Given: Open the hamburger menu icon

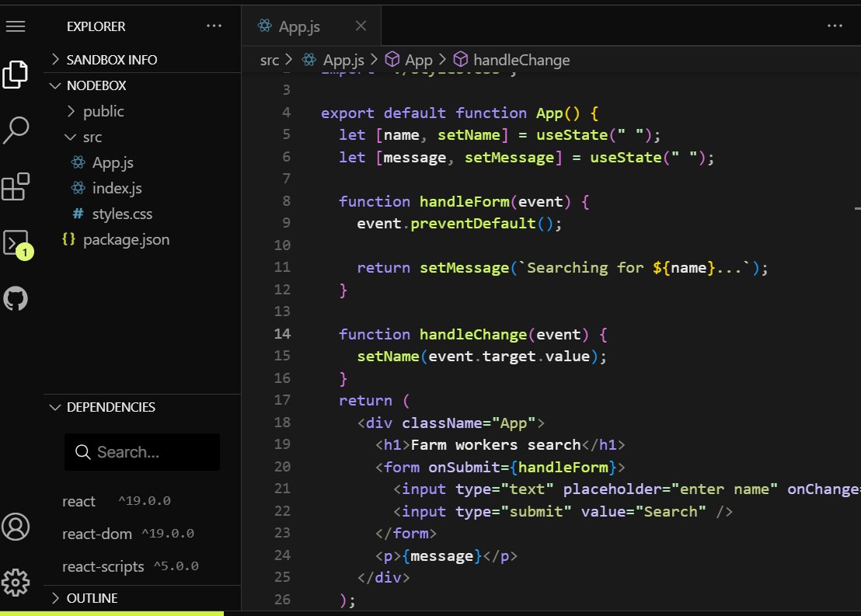Looking at the screenshot, I should [16, 26].
